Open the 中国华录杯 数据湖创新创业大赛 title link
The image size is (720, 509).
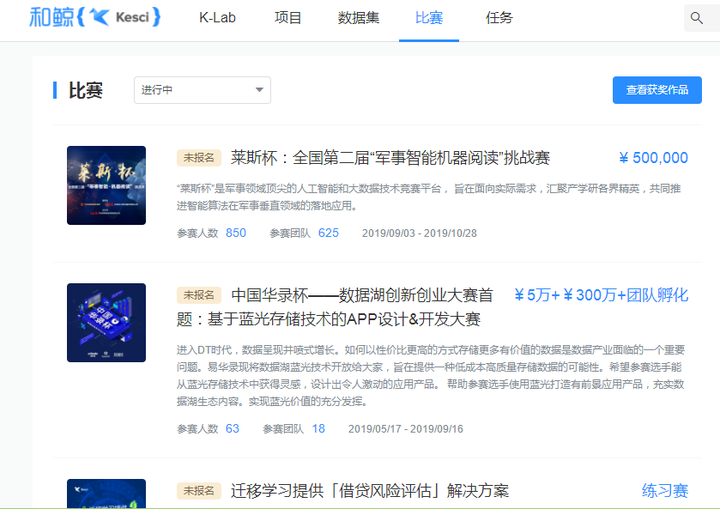(x=335, y=307)
